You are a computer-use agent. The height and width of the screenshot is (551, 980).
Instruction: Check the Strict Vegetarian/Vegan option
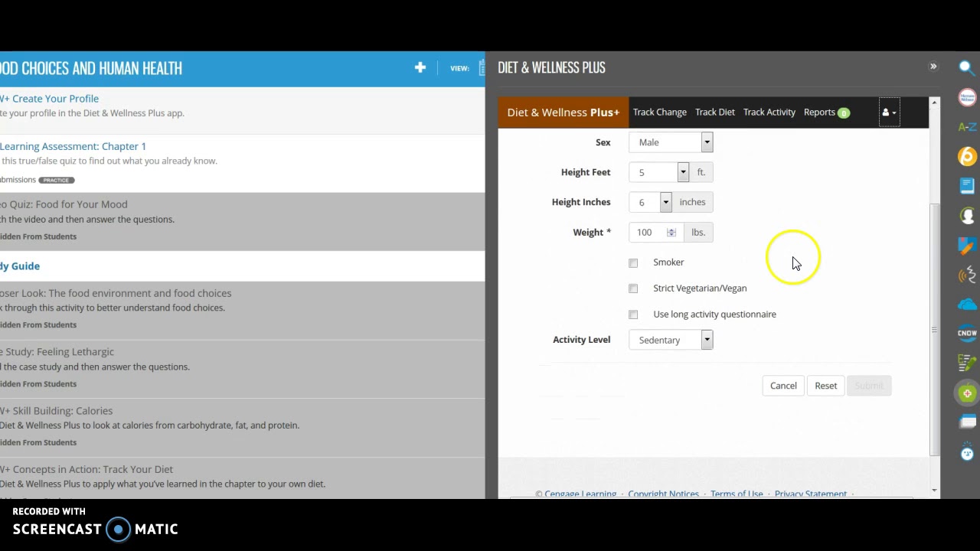(633, 289)
